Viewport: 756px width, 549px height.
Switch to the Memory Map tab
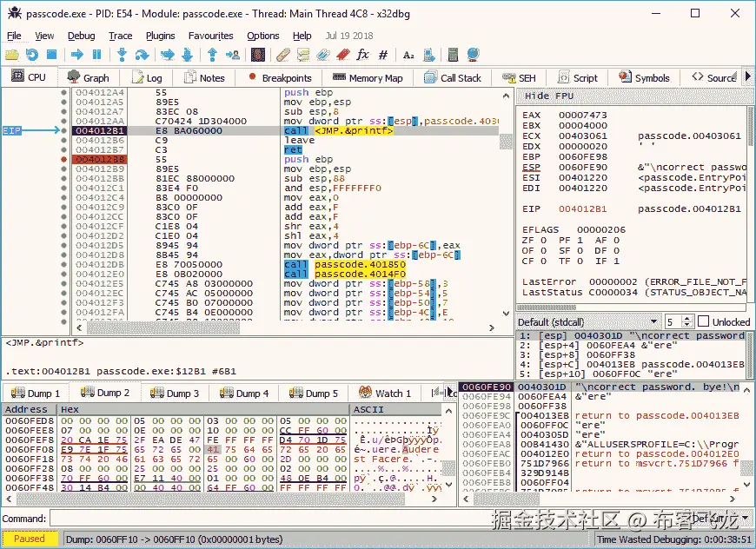pyautogui.click(x=368, y=77)
